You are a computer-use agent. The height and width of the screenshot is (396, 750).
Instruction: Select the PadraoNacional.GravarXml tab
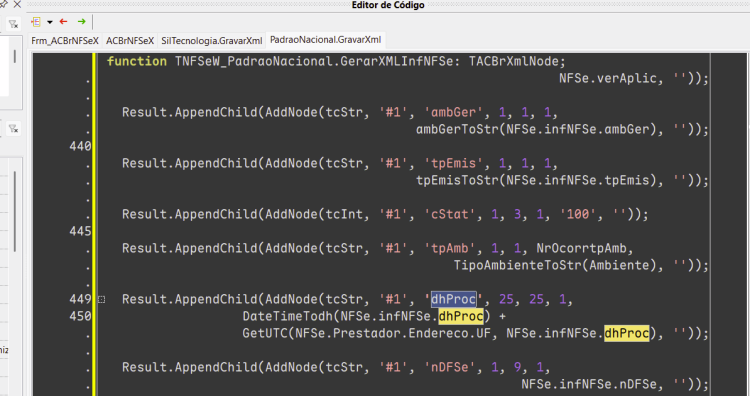pos(325,40)
